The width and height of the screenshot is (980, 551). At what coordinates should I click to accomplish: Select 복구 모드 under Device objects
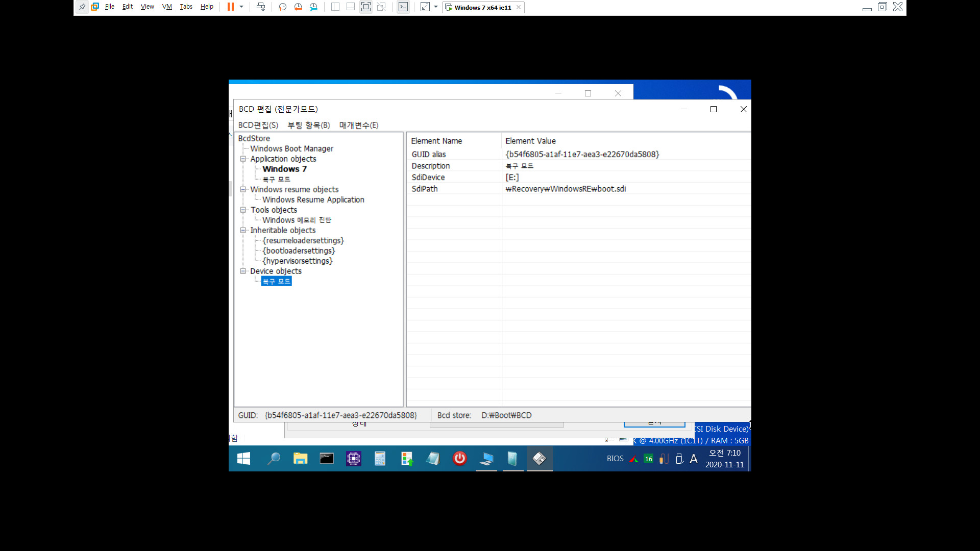pos(276,281)
